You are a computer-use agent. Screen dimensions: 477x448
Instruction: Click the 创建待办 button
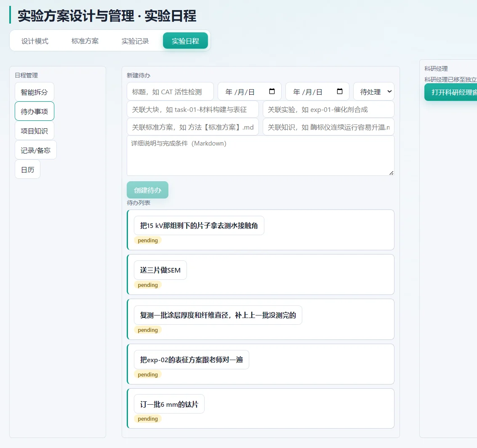[x=147, y=190]
